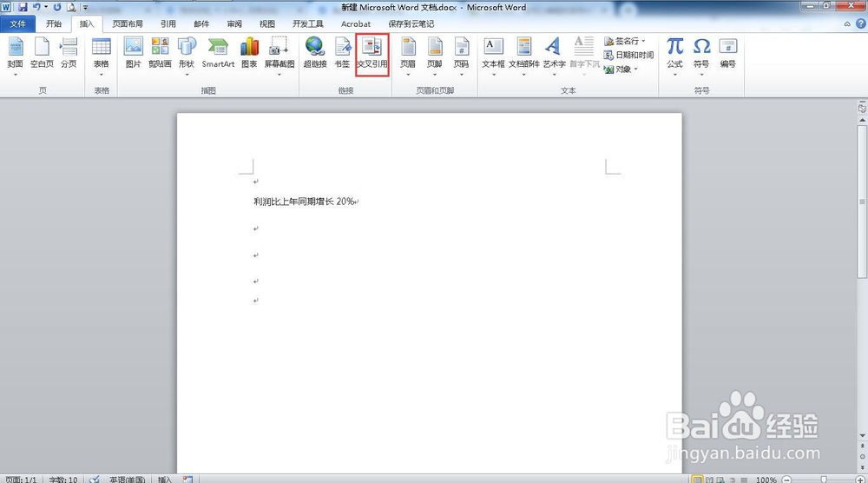The width and height of the screenshot is (868, 483).
Task: Open the Page Number (页码) menu
Action: tap(461, 56)
